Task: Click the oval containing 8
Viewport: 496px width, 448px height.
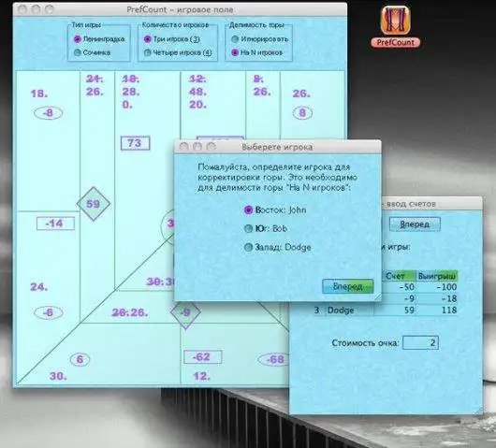Action: tap(302, 113)
